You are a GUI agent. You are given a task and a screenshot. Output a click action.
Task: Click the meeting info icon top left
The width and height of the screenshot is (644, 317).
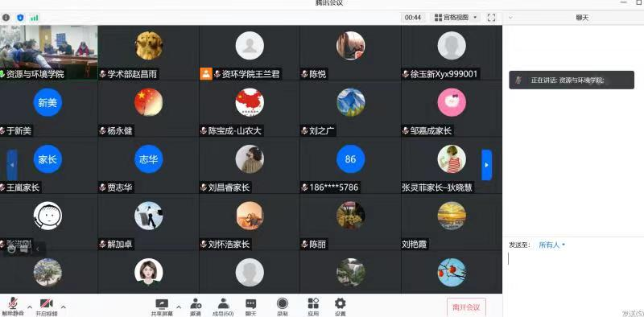[6, 18]
